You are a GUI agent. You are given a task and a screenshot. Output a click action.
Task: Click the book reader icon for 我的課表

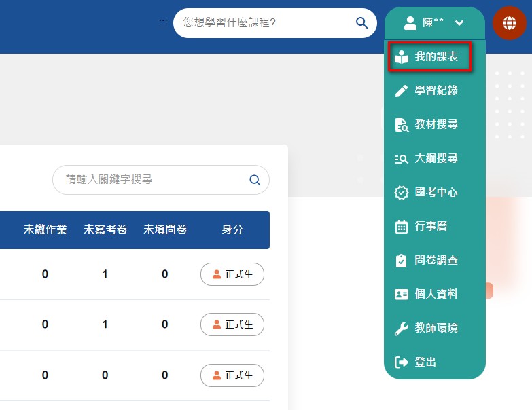402,57
